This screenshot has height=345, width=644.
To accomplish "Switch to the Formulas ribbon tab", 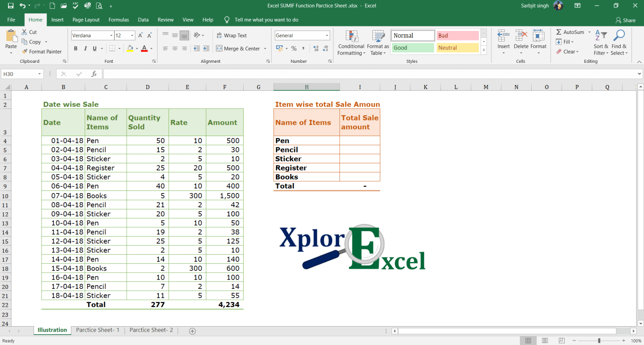I will [119, 20].
